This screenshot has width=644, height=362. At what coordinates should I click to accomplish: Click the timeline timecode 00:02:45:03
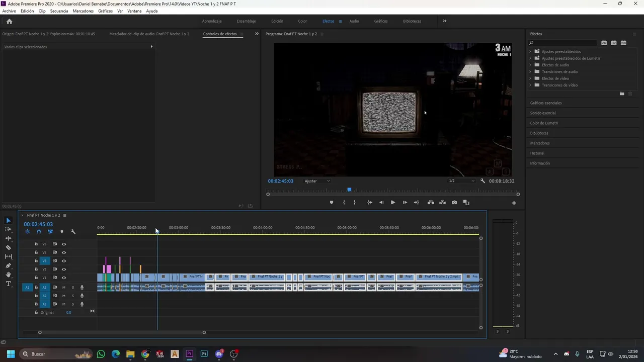click(38, 224)
